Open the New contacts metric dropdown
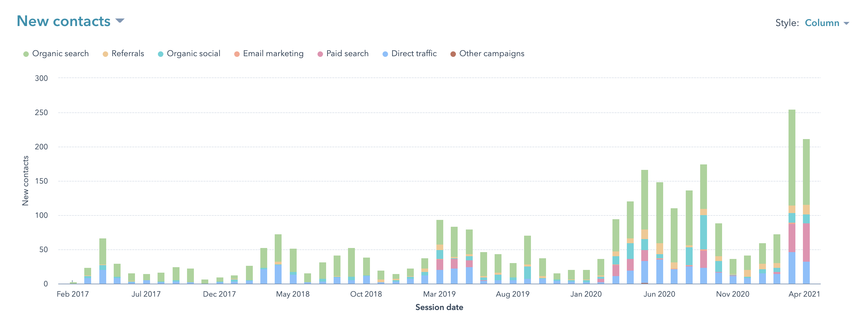Viewport: 868px width, 335px height. coord(71,21)
